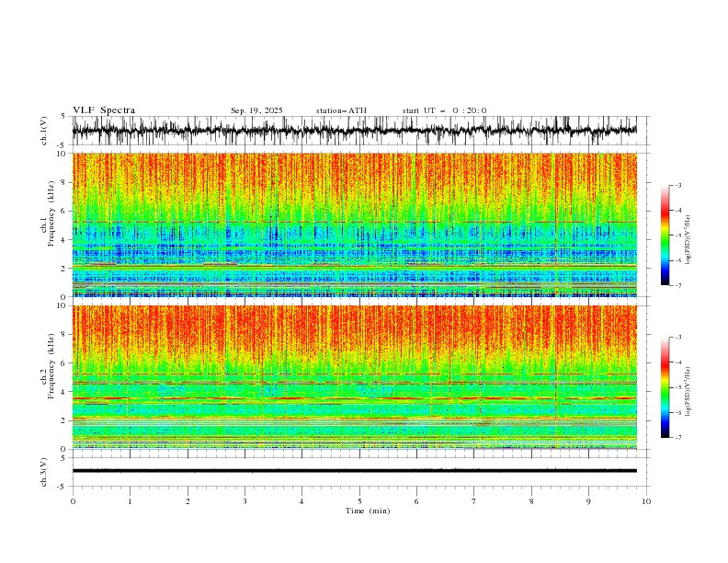Click the "3" tick on the Time axis
The width and height of the screenshot is (728, 563).
pos(245,501)
